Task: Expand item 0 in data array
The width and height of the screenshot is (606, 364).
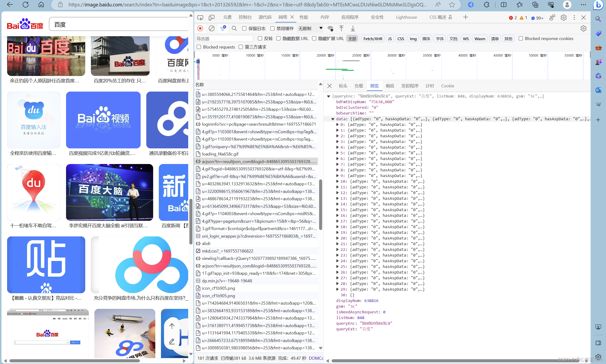Action: coord(337,124)
